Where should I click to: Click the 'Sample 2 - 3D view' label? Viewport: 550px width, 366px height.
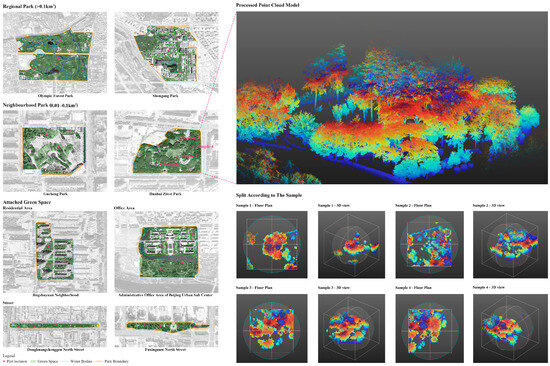tap(489, 205)
